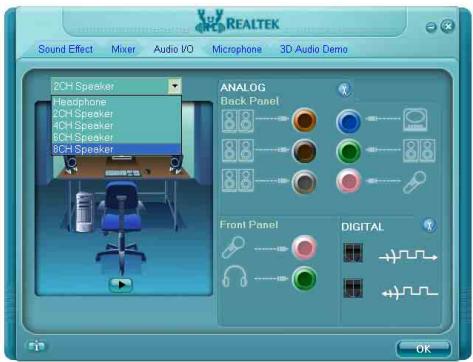Image resolution: width=473 pixels, height=362 pixels.
Task: Open the 3D Audio Demo tab
Action: 314,49
